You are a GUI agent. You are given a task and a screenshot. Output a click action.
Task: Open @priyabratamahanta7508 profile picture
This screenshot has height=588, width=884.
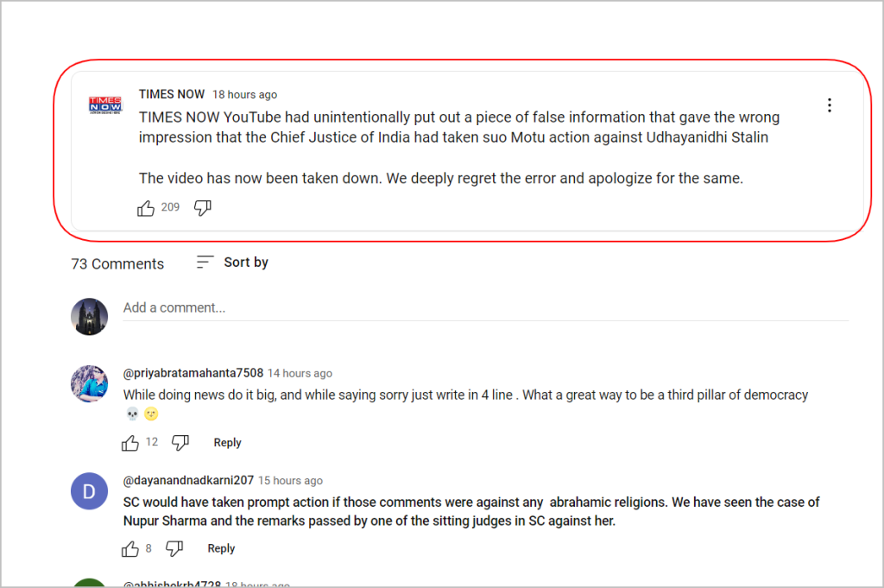click(x=89, y=384)
